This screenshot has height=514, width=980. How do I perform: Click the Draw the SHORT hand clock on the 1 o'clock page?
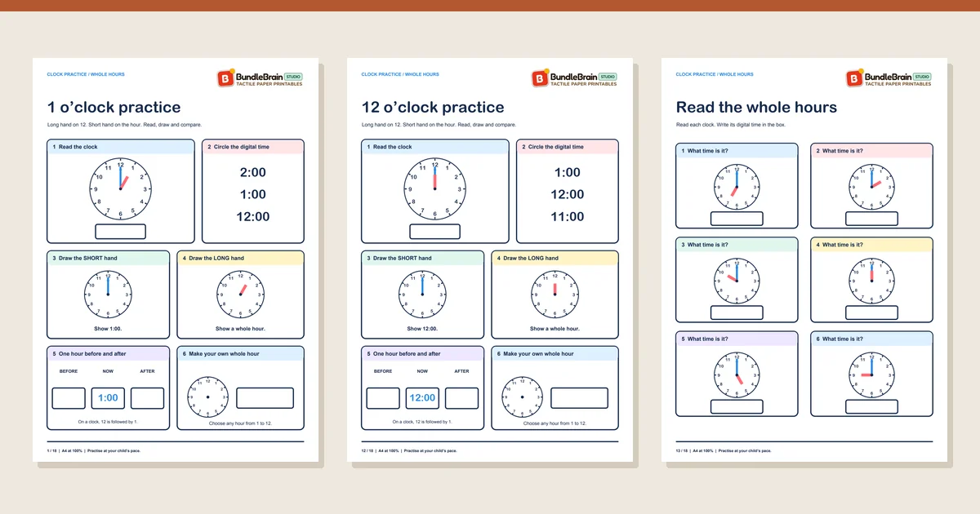108,295
